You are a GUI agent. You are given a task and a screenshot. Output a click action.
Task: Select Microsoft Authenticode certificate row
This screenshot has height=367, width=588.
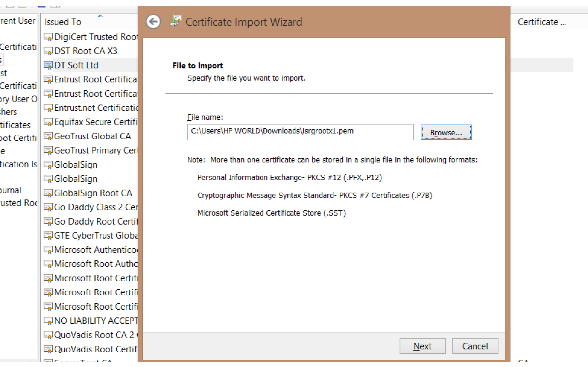95,250
